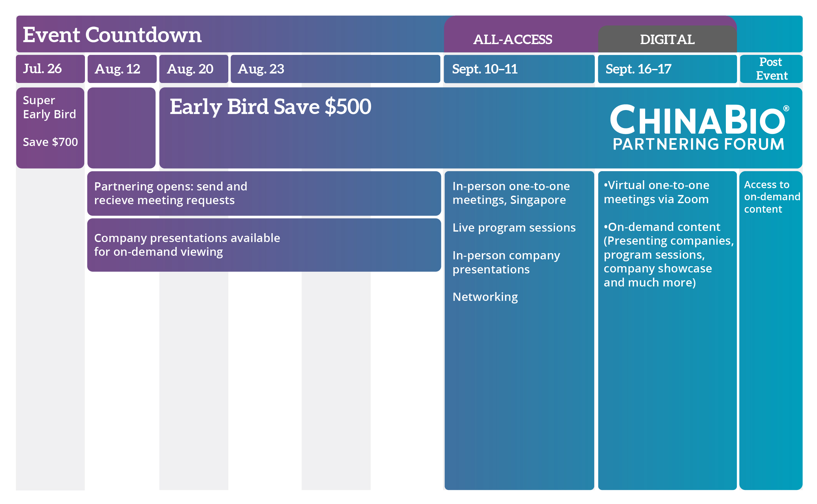Select the ALL-ACCESS tab
This screenshot has width=817, height=504.
click(512, 39)
